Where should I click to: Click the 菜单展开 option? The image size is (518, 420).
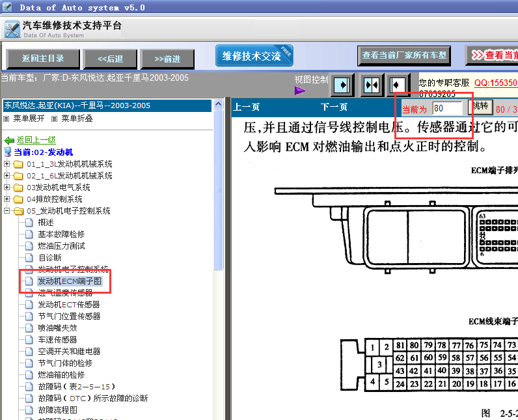coord(29,119)
